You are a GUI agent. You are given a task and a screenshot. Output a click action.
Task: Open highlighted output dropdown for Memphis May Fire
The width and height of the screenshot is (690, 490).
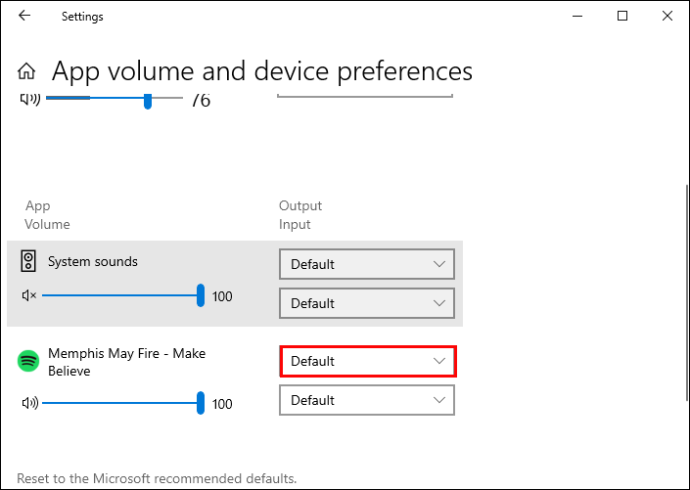(368, 362)
